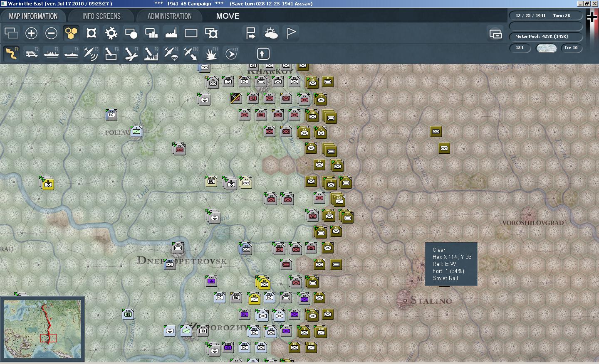Select Naval transport mode (F3)
The width and height of the screenshot is (599, 364).
(x=51, y=54)
